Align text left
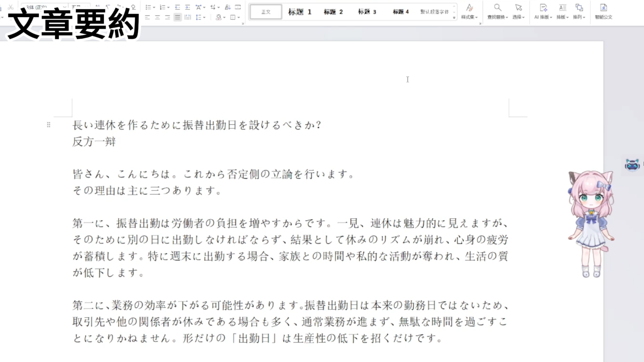The width and height of the screenshot is (644, 362). coord(147,17)
